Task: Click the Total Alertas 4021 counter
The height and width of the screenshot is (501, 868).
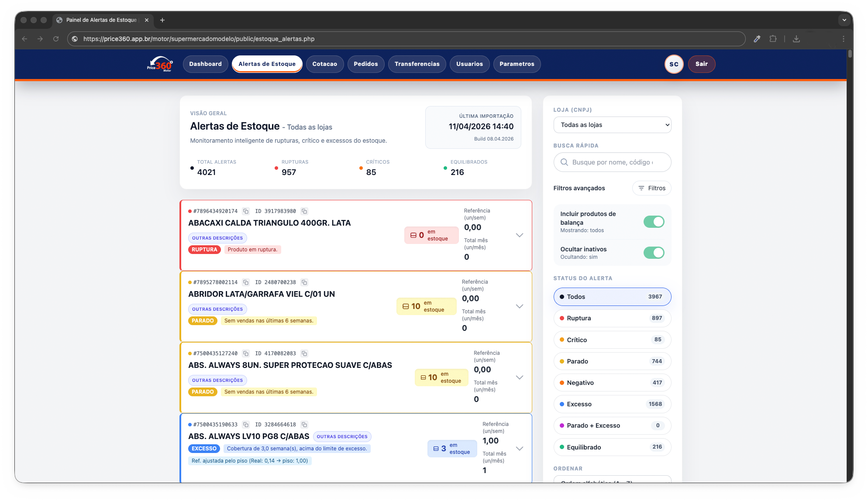Action: [213, 168]
